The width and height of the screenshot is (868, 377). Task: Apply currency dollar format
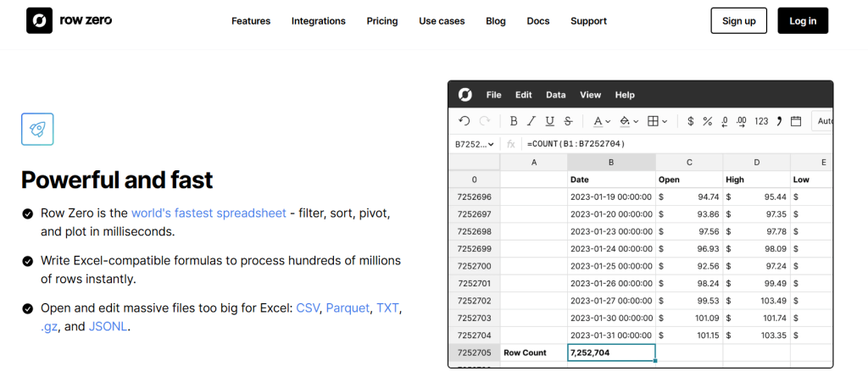690,121
